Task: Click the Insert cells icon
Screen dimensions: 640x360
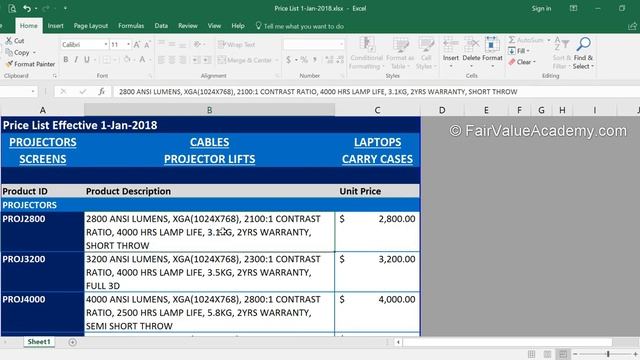Action: 451,44
